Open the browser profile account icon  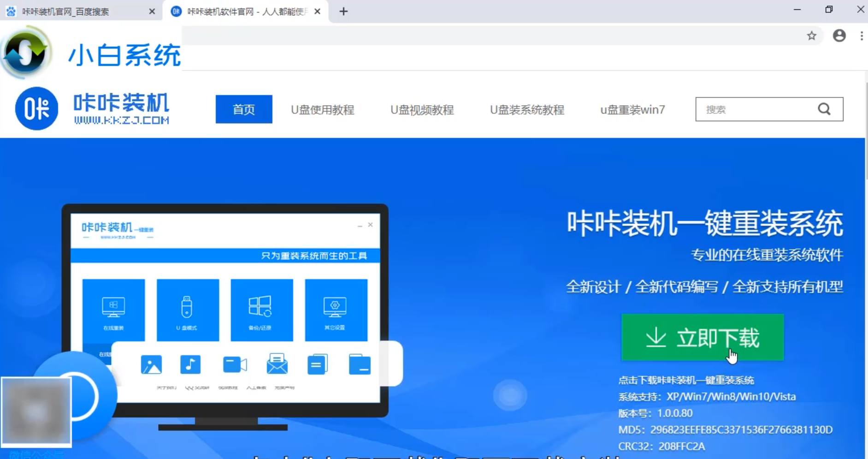pyautogui.click(x=839, y=36)
